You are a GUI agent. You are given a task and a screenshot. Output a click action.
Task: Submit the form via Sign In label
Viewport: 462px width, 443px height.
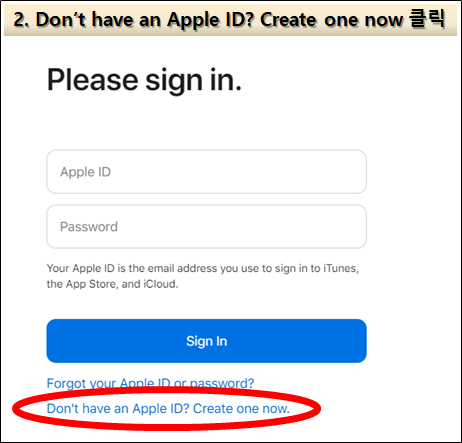[x=207, y=341]
